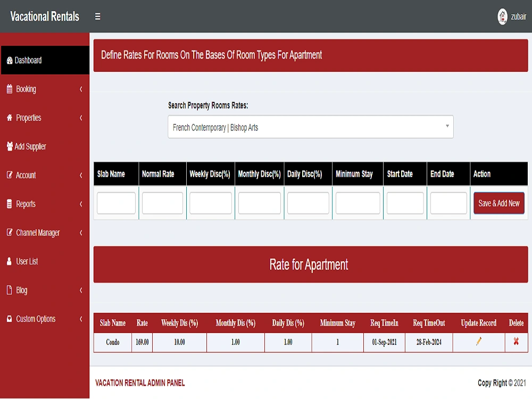Screen dimensions: 532x399
Task: Focus the End Date input field
Action: tap(448, 203)
